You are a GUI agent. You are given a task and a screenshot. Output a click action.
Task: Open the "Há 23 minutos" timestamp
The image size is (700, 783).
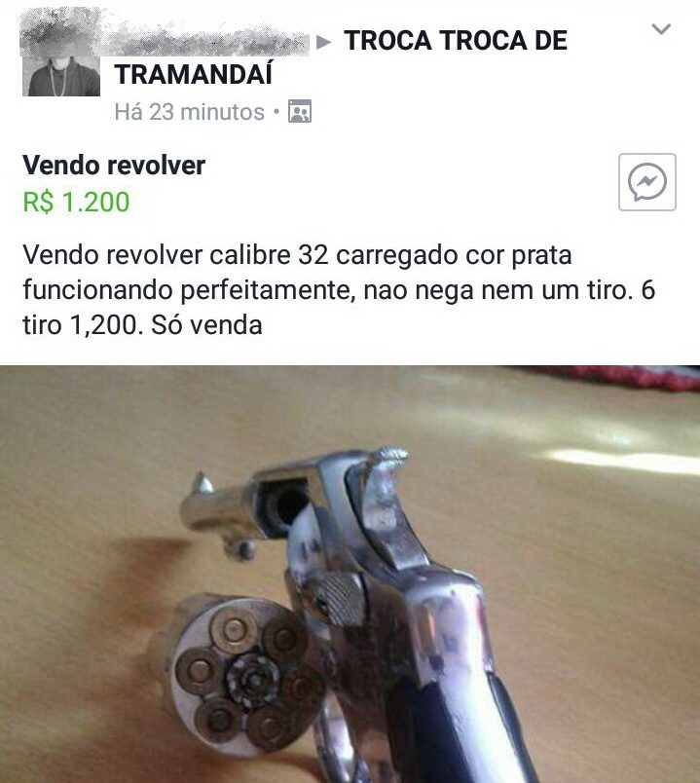[189, 112]
